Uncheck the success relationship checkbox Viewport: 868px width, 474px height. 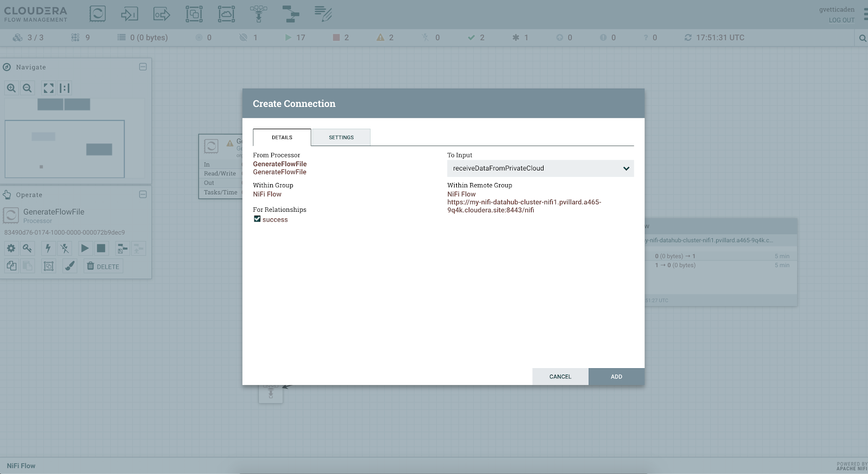pos(257,219)
